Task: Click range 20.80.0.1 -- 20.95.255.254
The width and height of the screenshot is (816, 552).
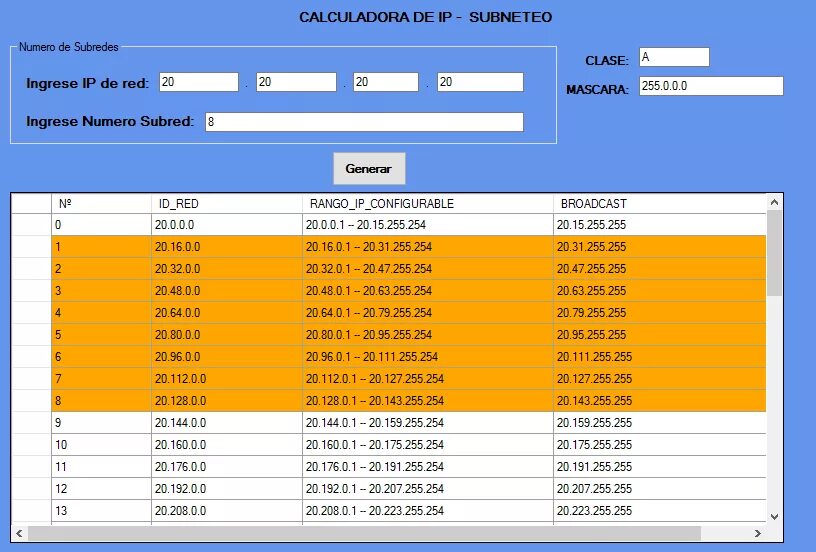Action: [428, 335]
